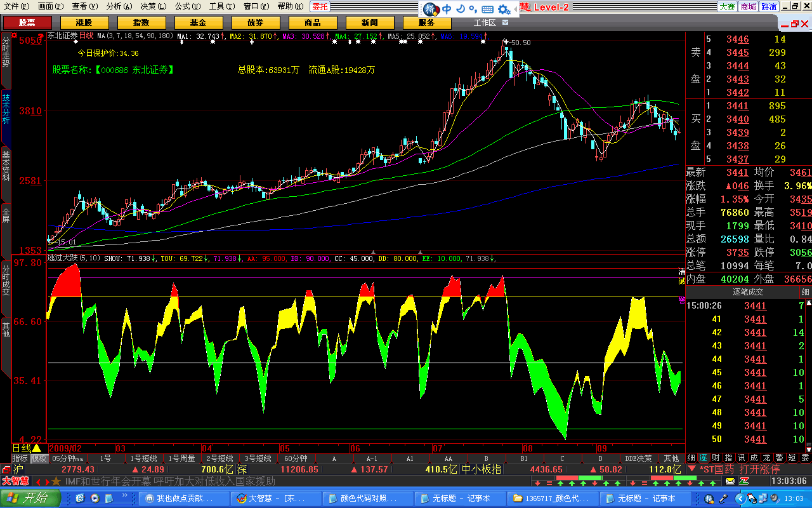Click the 委托 trade order button
812x508 pixels.
(x=320, y=6)
